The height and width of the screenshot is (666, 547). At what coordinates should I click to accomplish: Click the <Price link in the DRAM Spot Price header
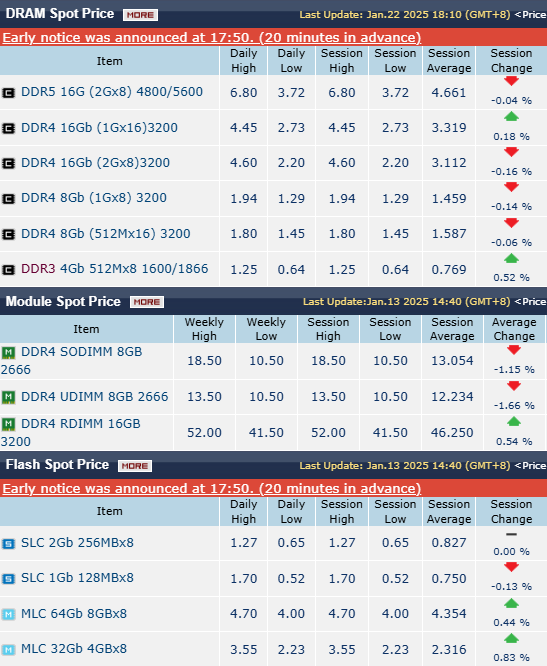pyautogui.click(x=530, y=15)
